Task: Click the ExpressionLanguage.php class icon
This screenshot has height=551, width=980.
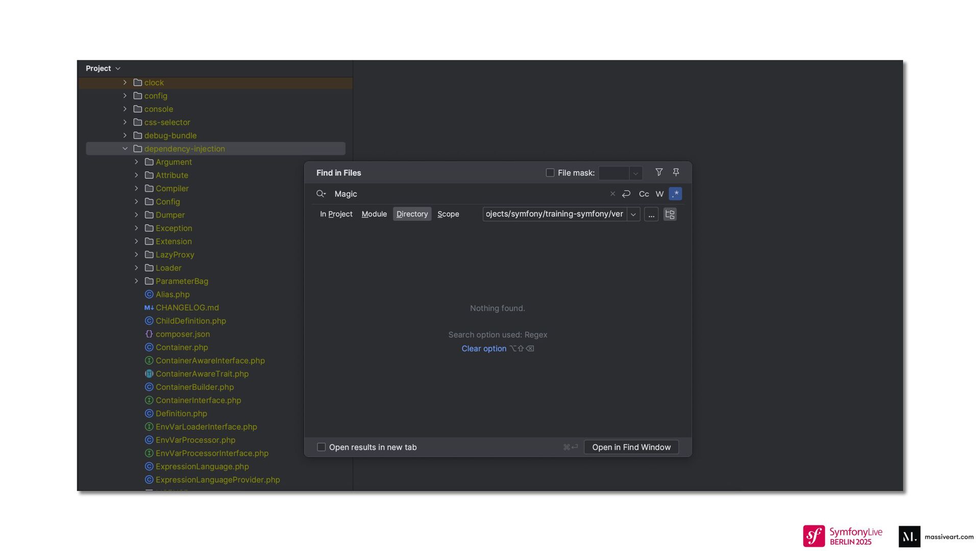Action: point(149,467)
